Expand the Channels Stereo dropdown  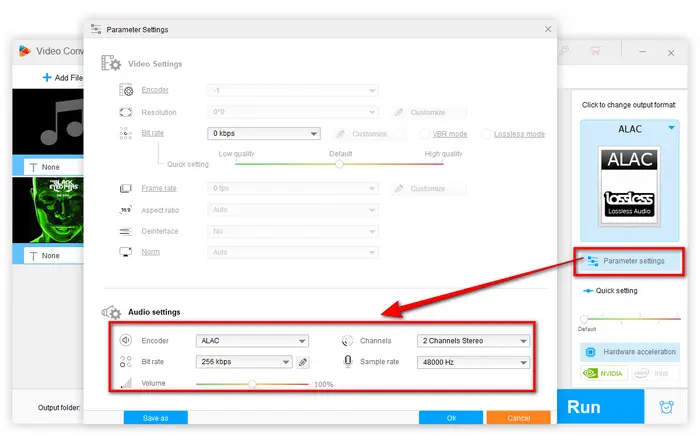click(474, 341)
